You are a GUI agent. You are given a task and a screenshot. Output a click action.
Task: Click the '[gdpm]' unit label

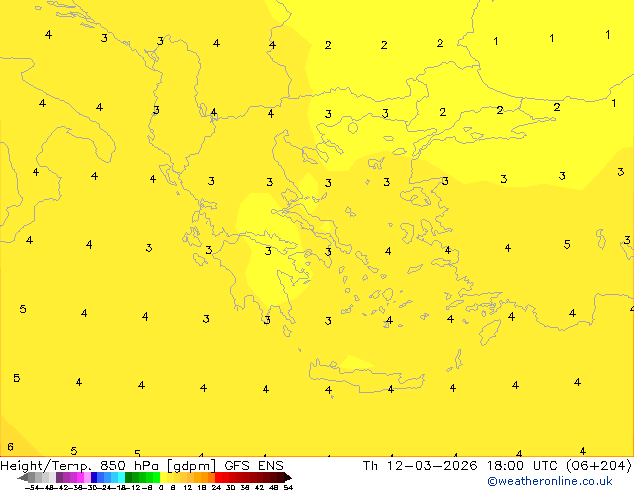(x=191, y=466)
